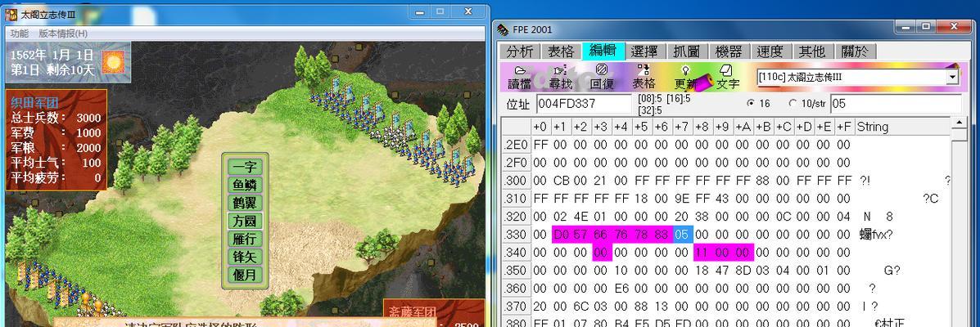Click the 讀檔 load file icon in FPE

(x=519, y=77)
